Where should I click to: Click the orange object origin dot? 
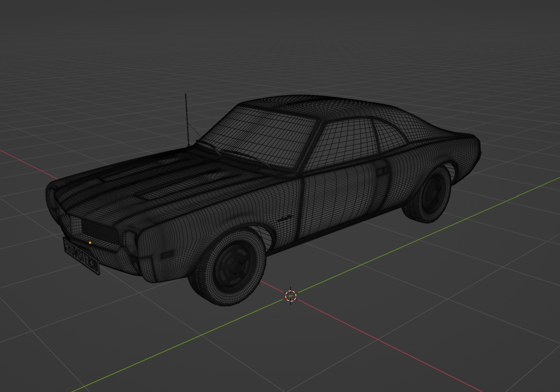[x=90, y=243]
